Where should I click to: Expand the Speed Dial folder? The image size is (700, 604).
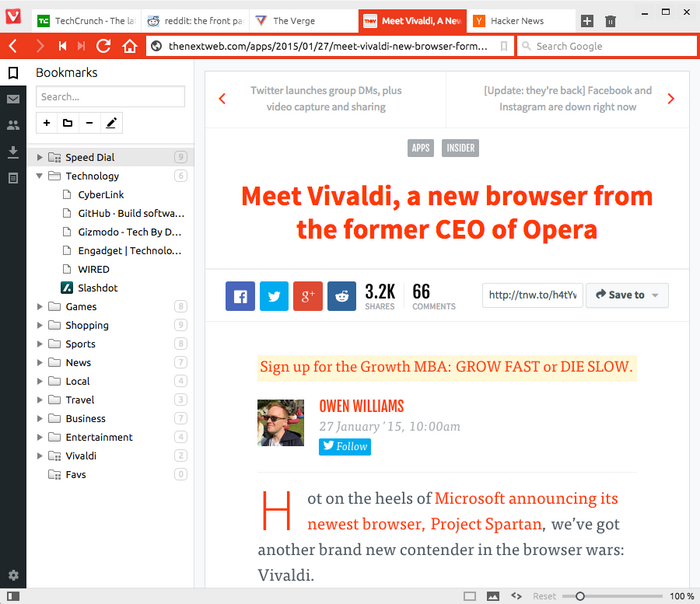coord(39,157)
